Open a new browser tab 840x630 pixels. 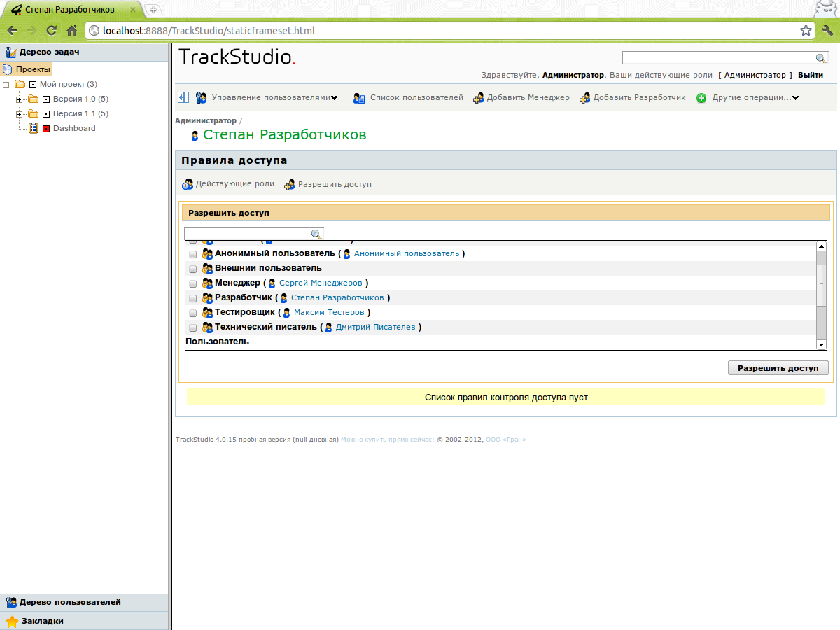(x=153, y=10)
